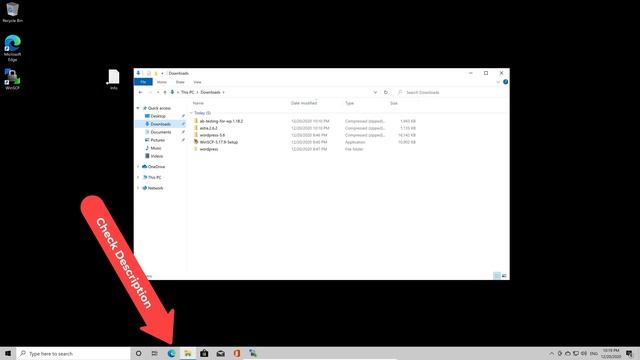The width and height of the screenshot is (640, 360).
Task: Expand the ribbon chevron
Action: pyautogui.click(x=498, y=82)
